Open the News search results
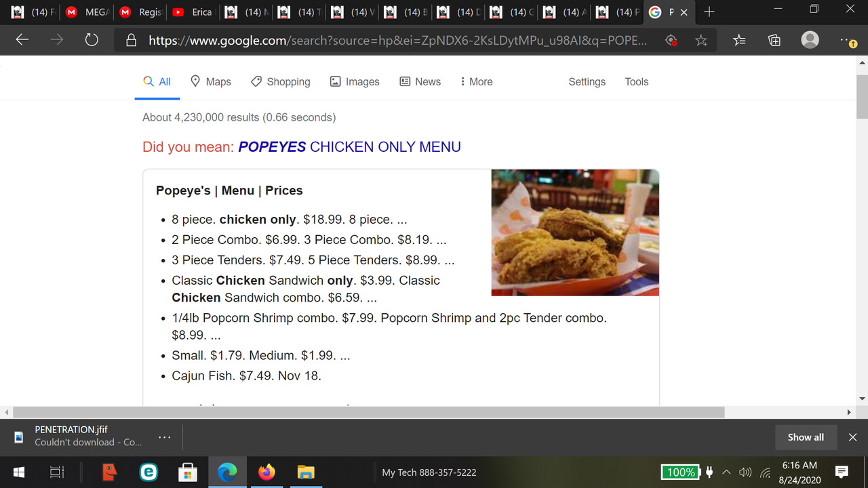 420,81
